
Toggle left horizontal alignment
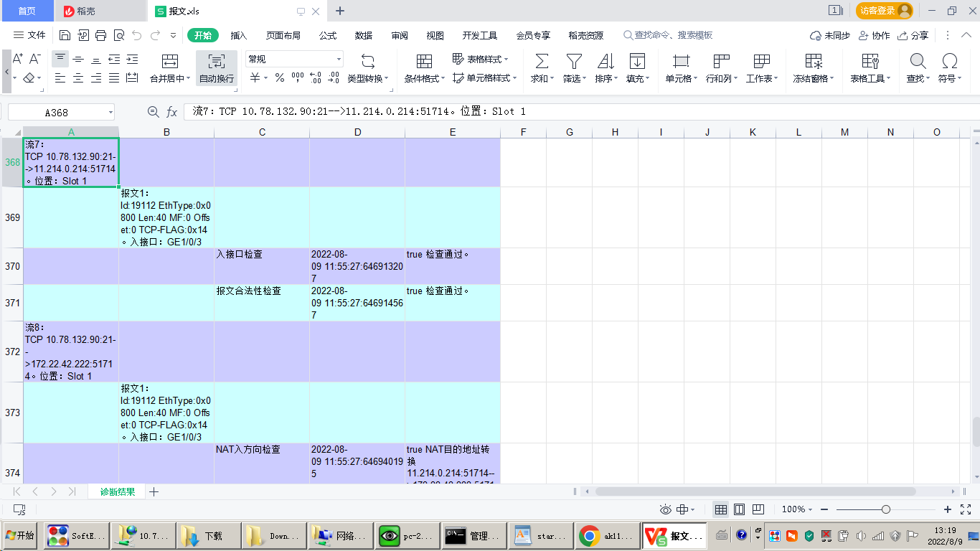pos(61,77)
